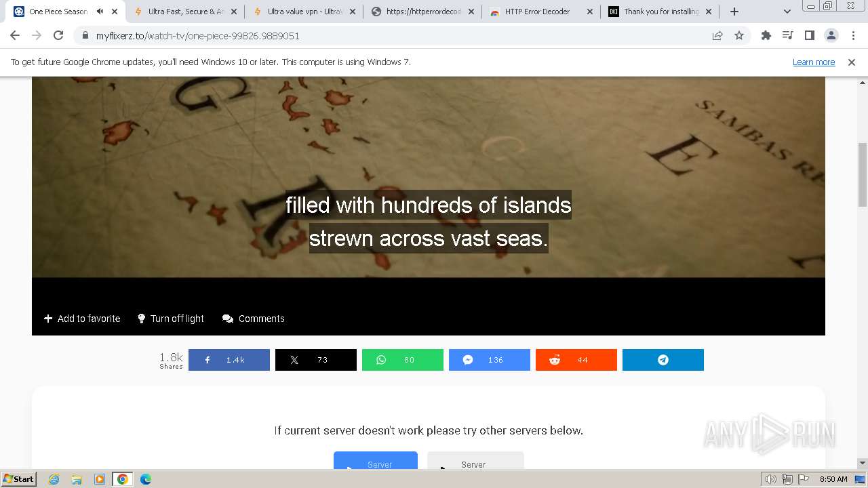Open the system tray volume icon
This screenshot has height=488, width=868.
point(771,479)
